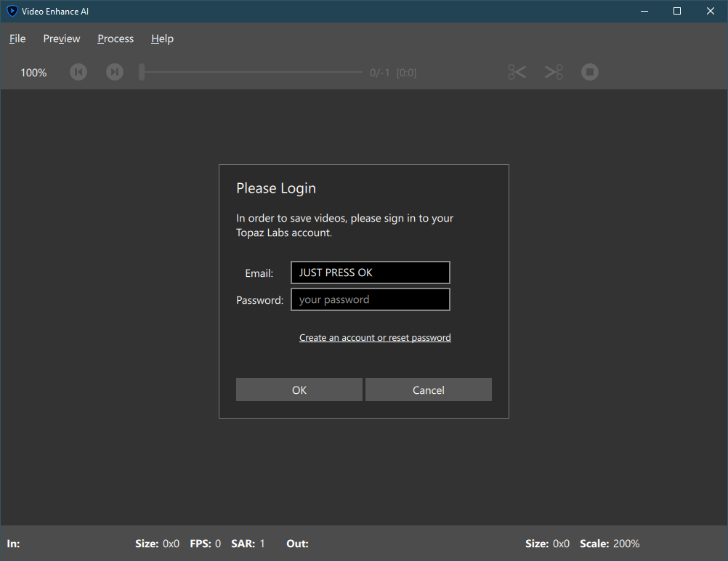Click the 100% zoom level indicator
Viewport: 728px width, 561px height.
[33, 73]
